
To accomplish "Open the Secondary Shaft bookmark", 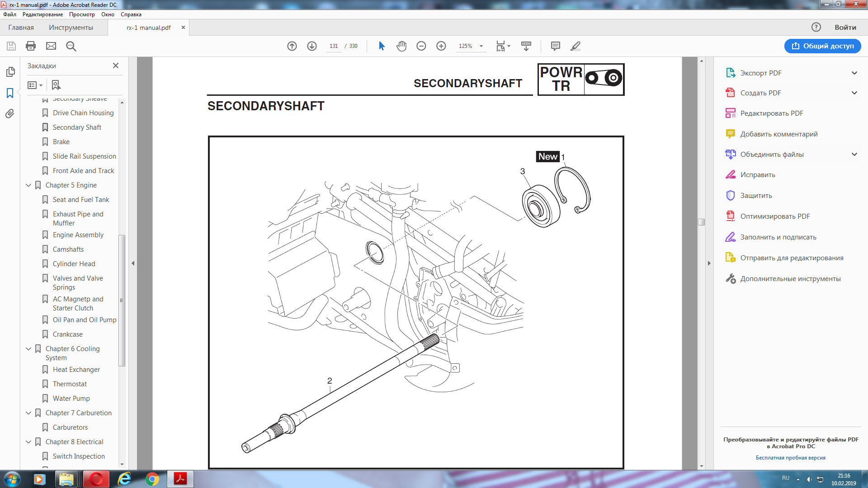I will [77, 127].
